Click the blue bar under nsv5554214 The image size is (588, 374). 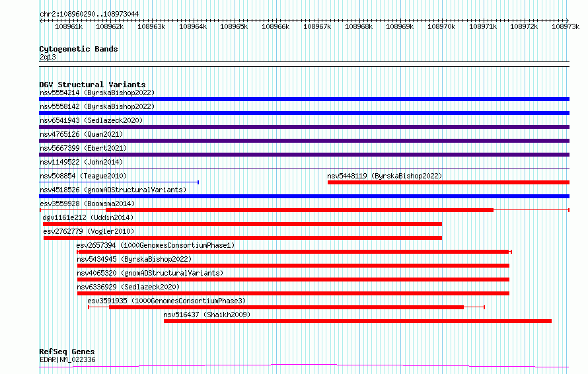[x=304, y=99]
